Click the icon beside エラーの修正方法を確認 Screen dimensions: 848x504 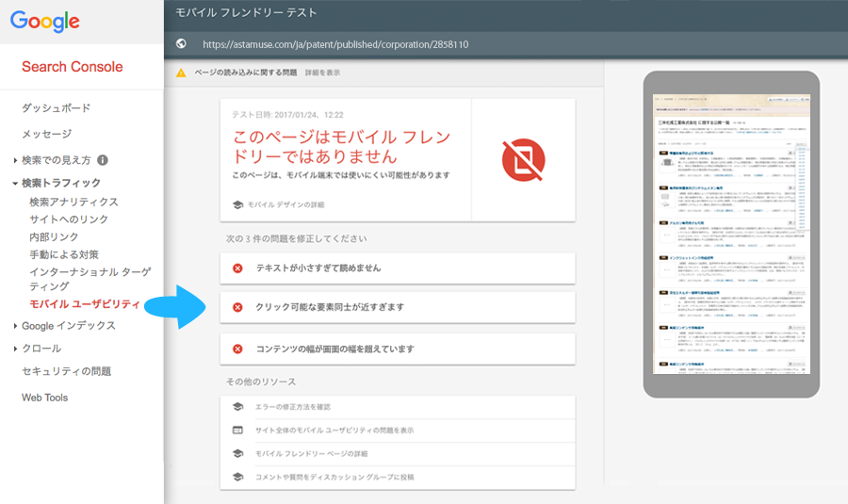point(237,407)
